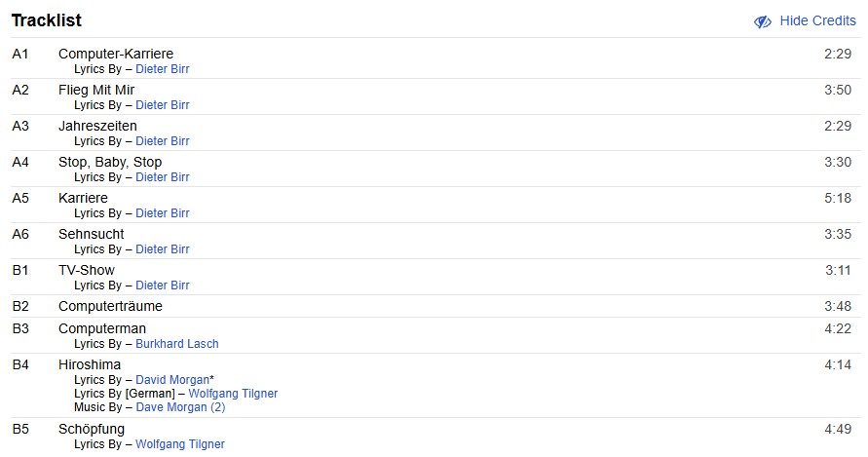The height and width of the screenshot is (457, 868).
Task: Click the B5 track position label
Action: coord(20,429)
